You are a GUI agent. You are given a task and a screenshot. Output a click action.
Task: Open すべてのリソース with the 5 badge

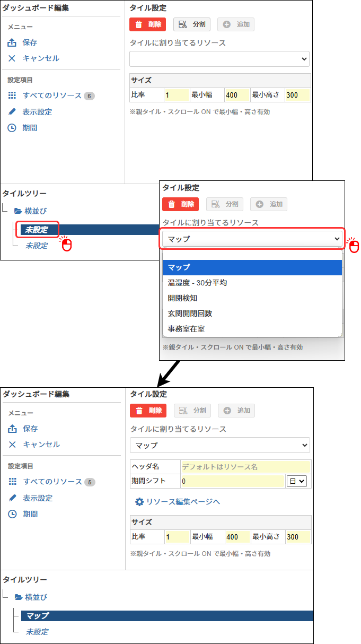pyautogui.click(x=51, y=482)
